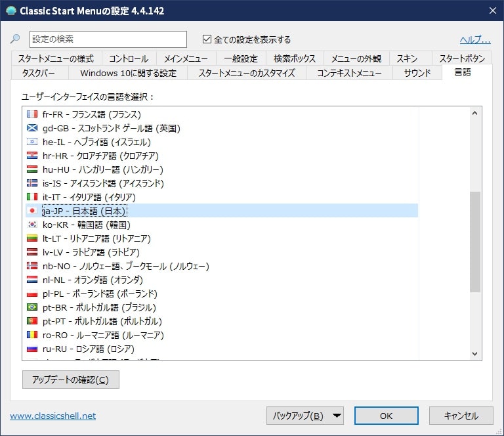Toggle 全ての設定を表示する checkbox
This screenshot has width=504, height=436.
pyautogui.click(x=207, y=39)
